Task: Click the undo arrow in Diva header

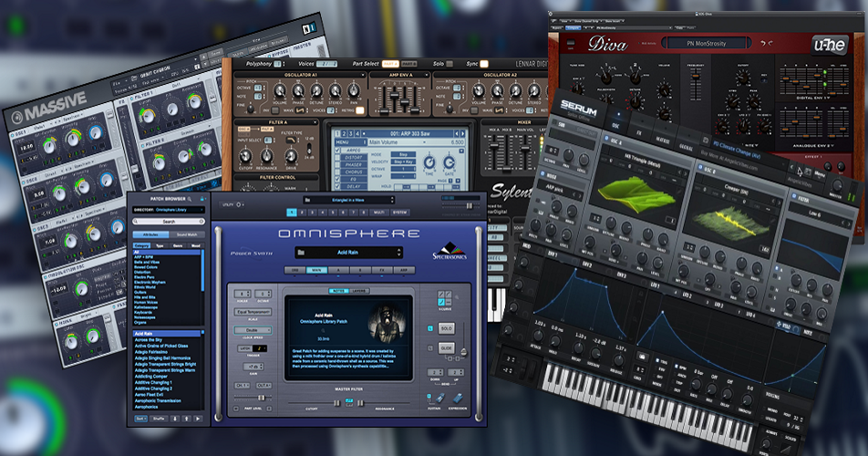Action: pyautogui.click(x=763, y=43)
